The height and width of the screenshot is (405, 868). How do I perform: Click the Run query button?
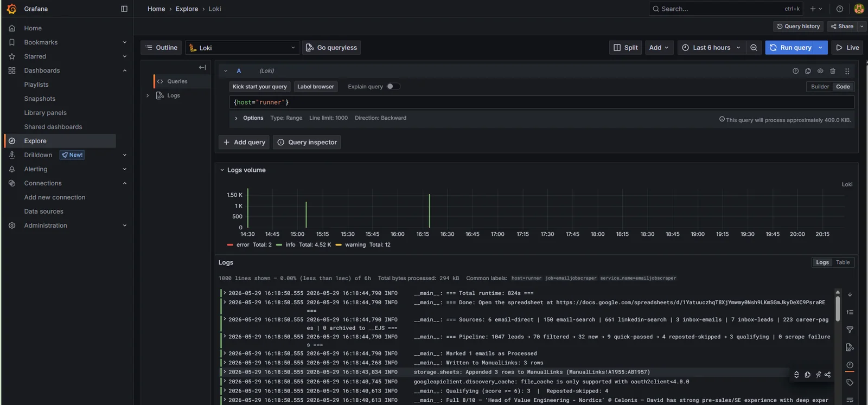pos(790,48)
